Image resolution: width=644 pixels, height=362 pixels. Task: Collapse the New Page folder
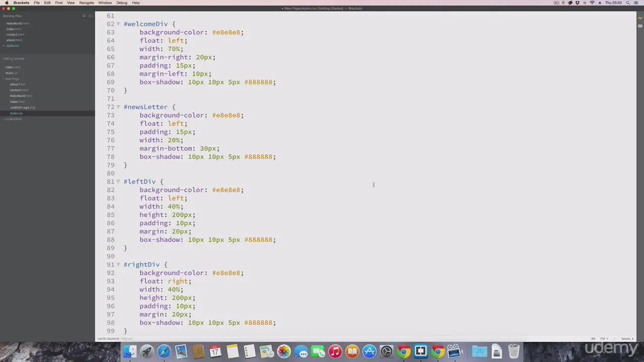(x=4, y=79)
